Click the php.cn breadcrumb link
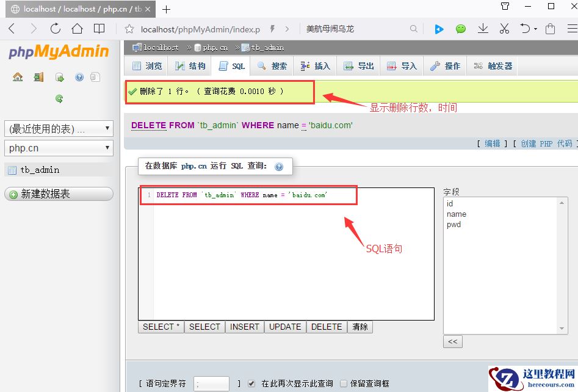578x392 pixels. pyautogui.click(x=215, y=48)
